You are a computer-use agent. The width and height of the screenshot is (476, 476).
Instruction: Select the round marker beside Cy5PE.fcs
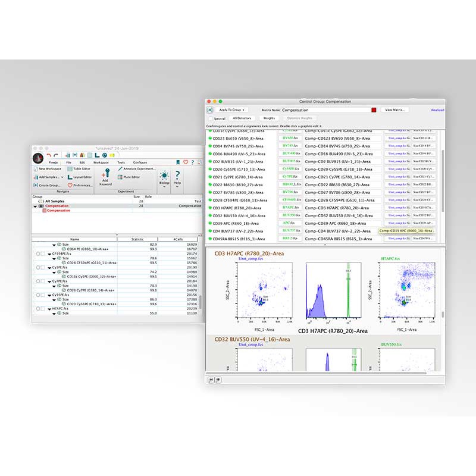pyautogui.click(x=38, y=267)
